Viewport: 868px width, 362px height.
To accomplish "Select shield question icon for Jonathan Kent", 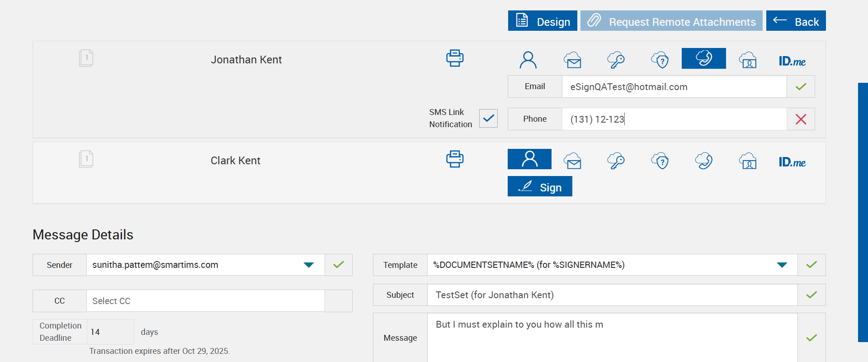I will pyautogui.click(x=660, y=59).
